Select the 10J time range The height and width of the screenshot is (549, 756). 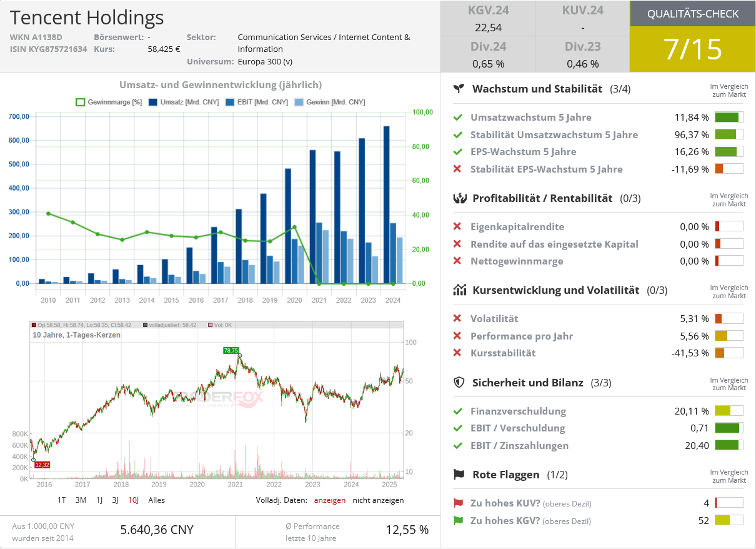[134, 500]
